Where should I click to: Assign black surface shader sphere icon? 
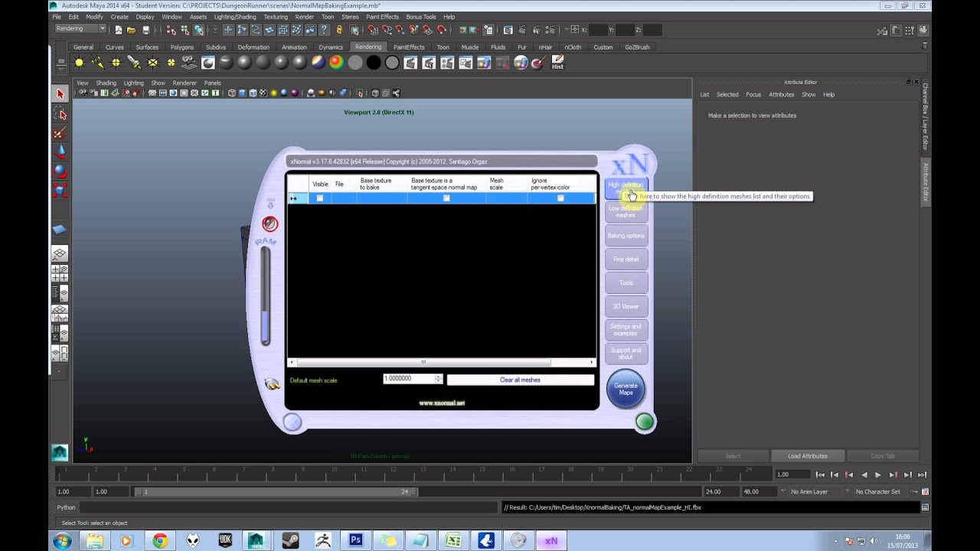pyautogui.click(x=373, y=63)
